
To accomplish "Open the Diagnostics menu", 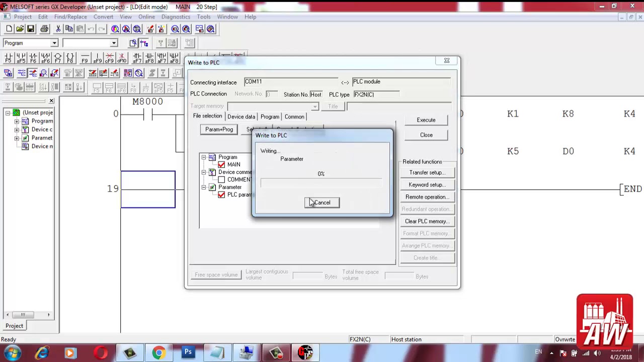I will click(176, 17).
